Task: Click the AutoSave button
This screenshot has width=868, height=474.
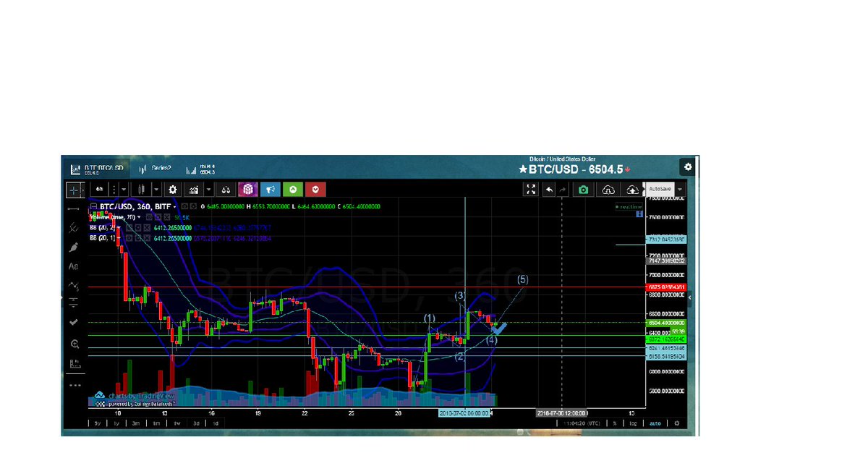Action: pyautogui.click(x=660, y=189)
